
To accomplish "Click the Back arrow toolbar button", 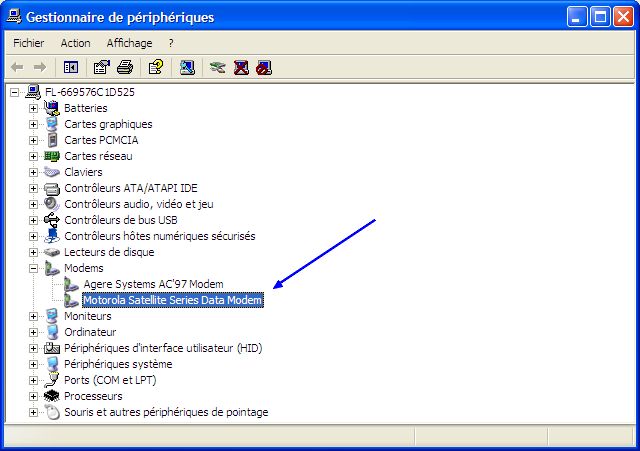I will (x=17, y=67).
